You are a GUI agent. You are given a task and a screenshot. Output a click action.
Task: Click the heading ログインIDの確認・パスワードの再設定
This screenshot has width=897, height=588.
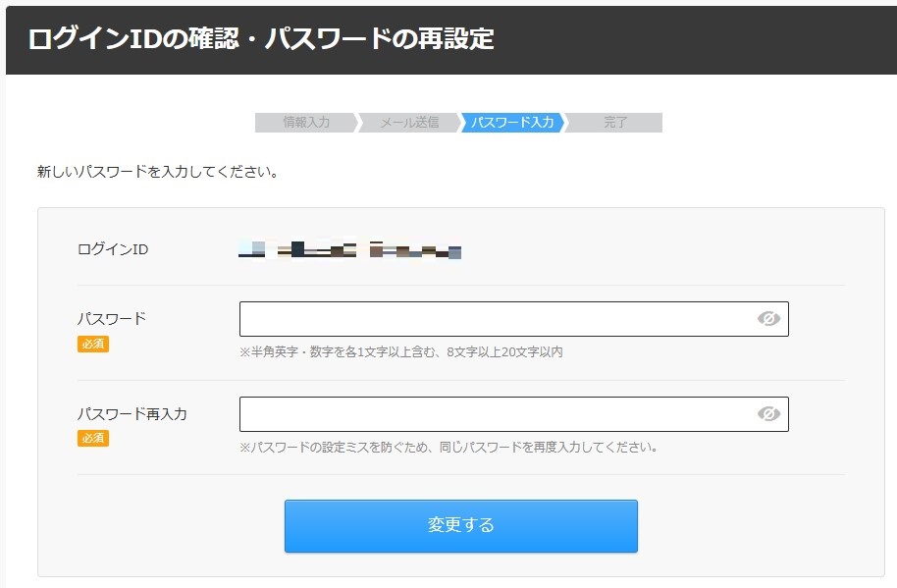click(x=261, y=39)
